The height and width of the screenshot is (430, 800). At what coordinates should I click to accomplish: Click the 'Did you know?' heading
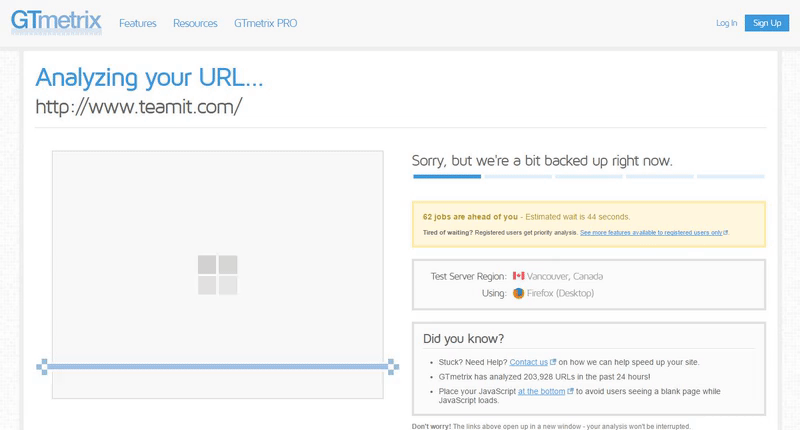pyautogui.click(x=463, y=339)
